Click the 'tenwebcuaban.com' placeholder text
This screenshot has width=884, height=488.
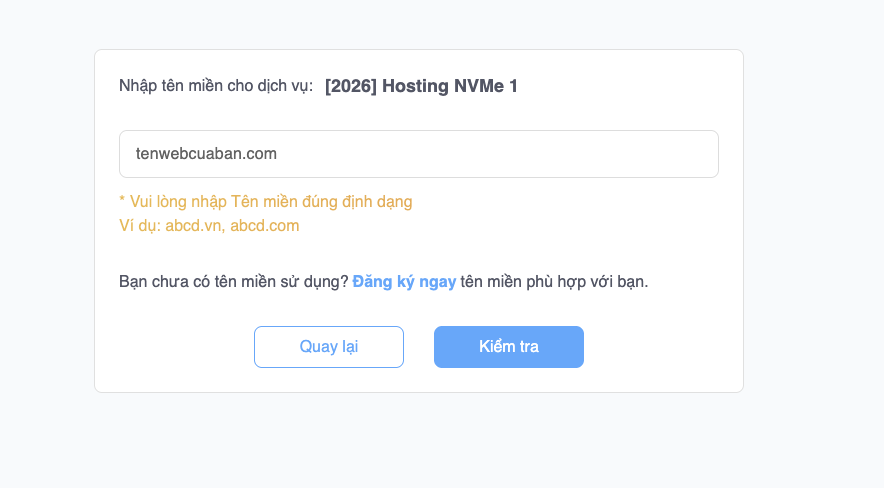point(206,154)
